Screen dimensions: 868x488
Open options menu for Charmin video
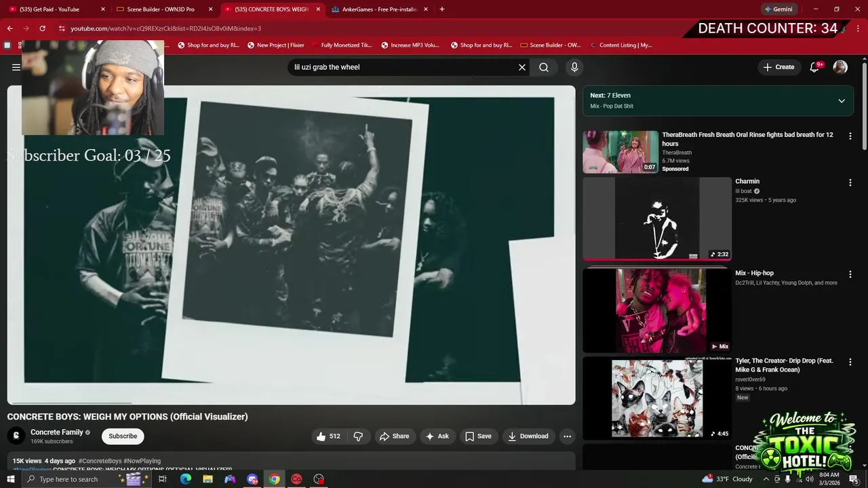click(x=850, y=182)
